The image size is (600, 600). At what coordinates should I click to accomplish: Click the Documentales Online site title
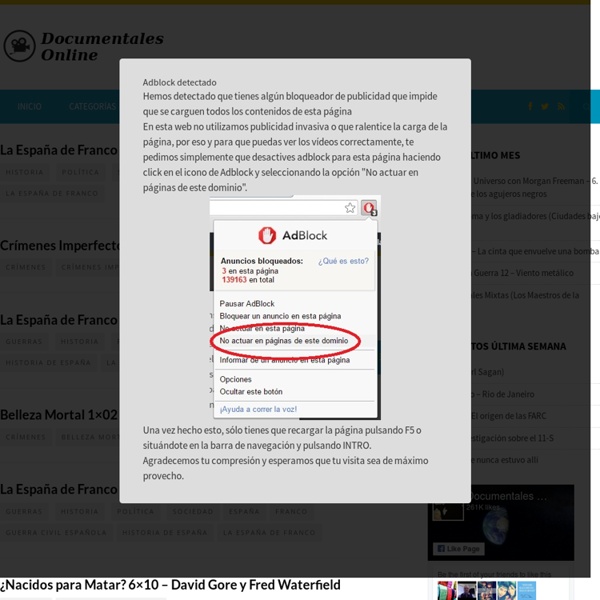tap(102, 46)
